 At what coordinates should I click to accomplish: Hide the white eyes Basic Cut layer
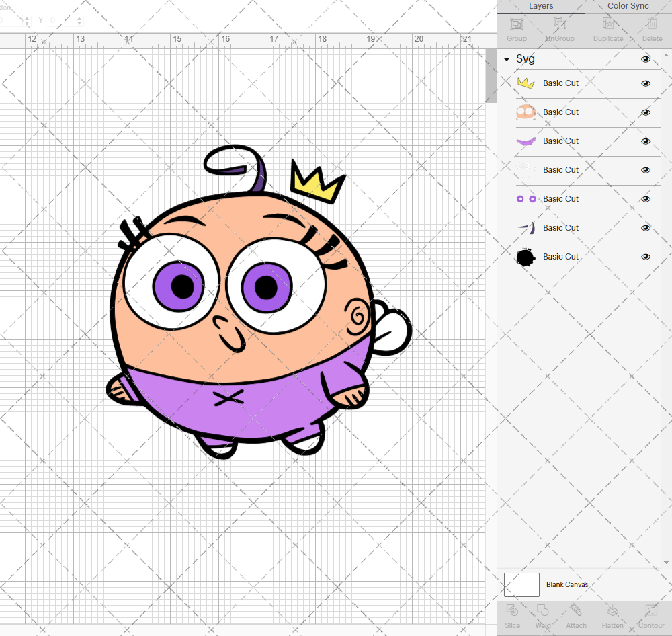pos(645,170)
